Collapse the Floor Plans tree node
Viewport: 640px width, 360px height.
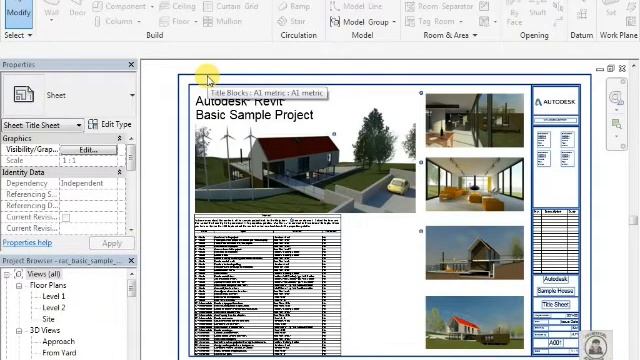pyautogui.click(x=19, y=286)
